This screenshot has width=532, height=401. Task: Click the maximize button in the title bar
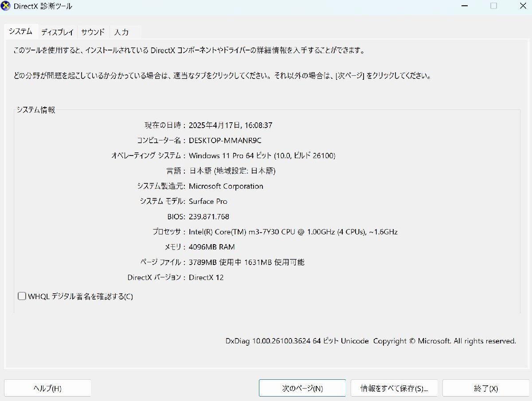493,6
